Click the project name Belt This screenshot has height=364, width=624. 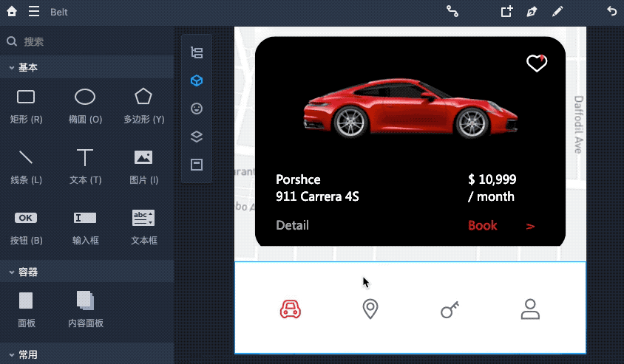pyautogui.click(x=59, y=12)
